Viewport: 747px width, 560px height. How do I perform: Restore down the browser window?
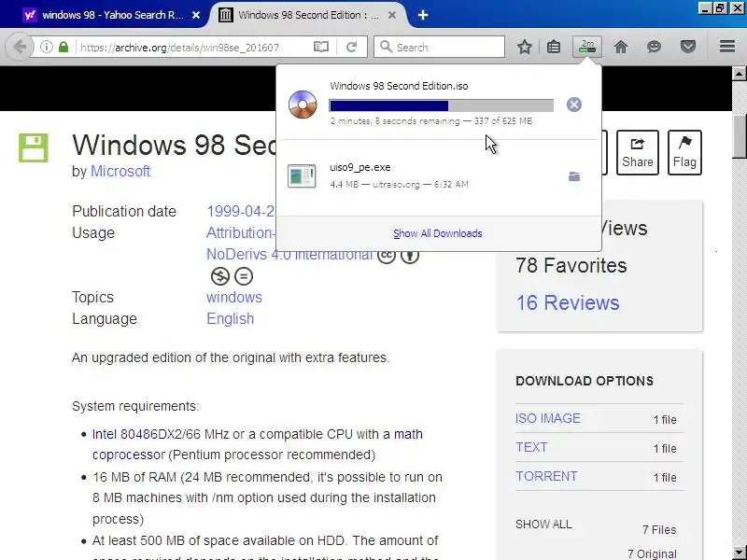pos(721,8)
